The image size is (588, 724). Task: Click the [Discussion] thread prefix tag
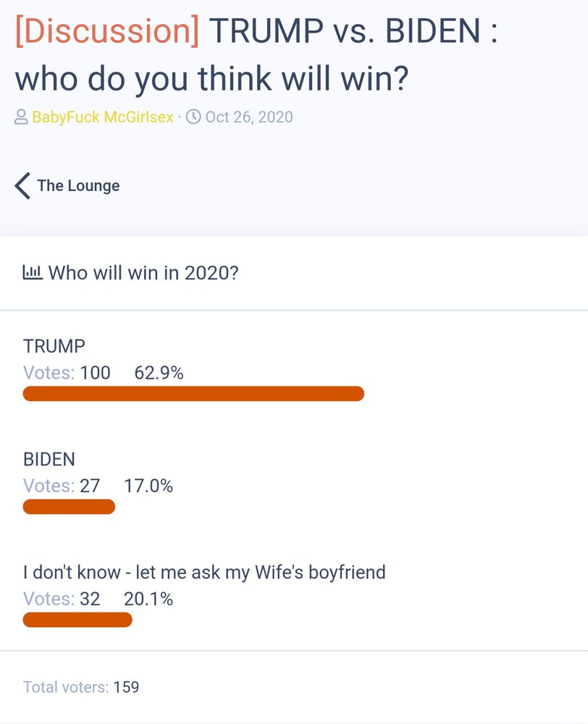(107, 30)
